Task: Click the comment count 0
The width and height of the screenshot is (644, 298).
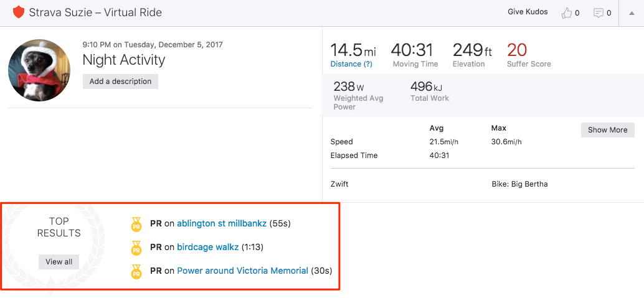Action: (608, 13)
